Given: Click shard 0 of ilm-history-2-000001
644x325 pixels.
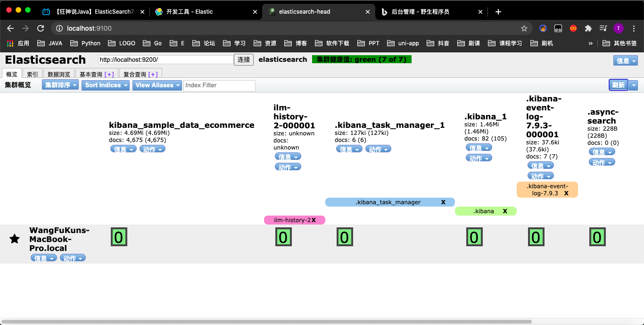Looking at the screenshot, I should tap(283, 237).
